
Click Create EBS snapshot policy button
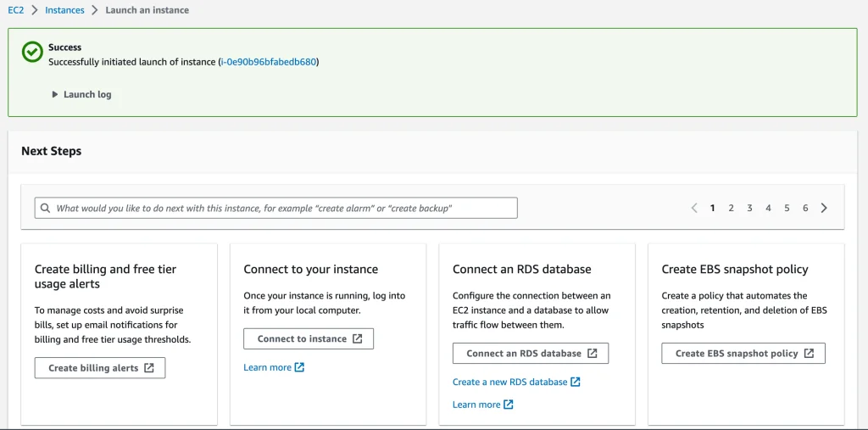coord(743,353)
